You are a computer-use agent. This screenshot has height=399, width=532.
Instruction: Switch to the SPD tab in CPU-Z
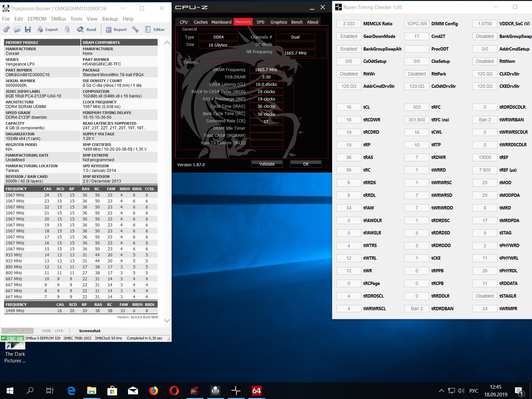pyautogui.click(x=260, y=22)
